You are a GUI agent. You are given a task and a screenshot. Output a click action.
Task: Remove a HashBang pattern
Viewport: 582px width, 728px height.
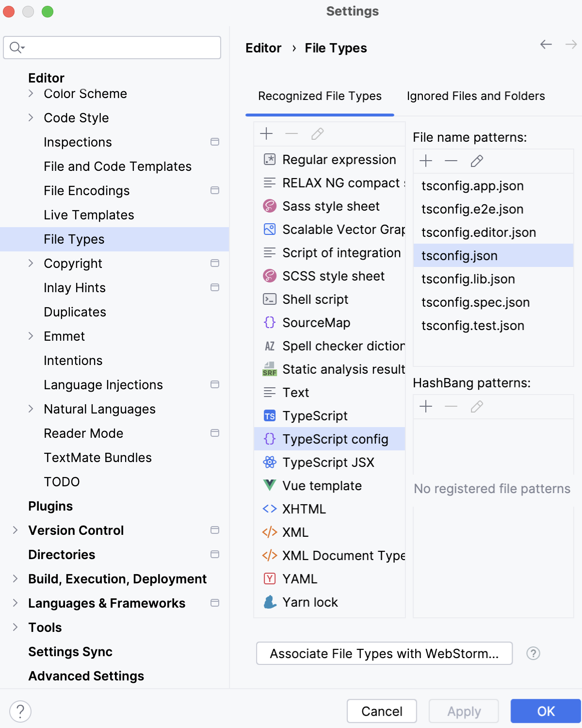click(x=451, y=407)
